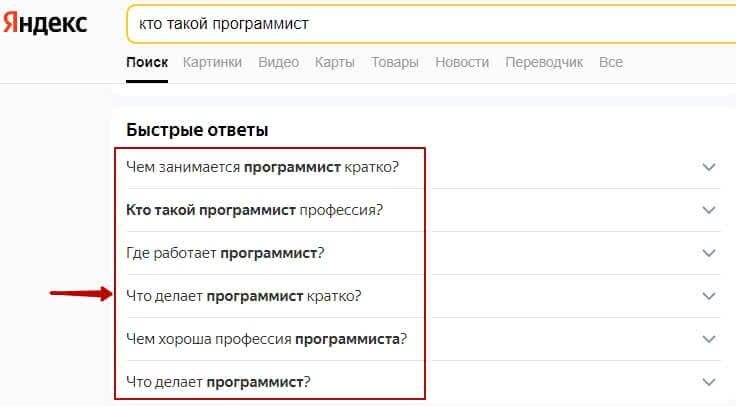Expand chevron for 'Кто такой программист профессия?'

tap(709, 210)
